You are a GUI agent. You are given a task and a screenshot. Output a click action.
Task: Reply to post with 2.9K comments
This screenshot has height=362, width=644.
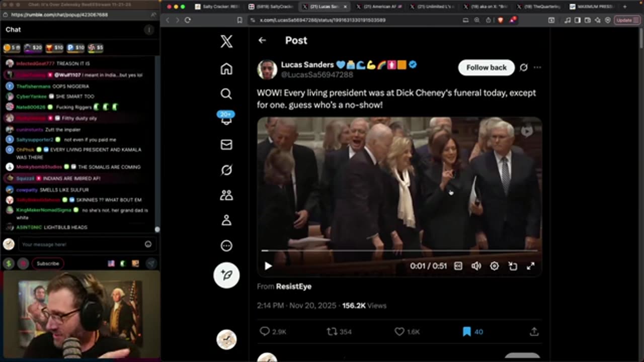273,331
